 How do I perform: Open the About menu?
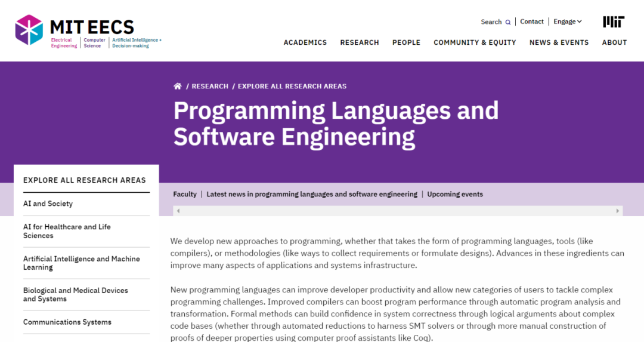coord(614,42)
